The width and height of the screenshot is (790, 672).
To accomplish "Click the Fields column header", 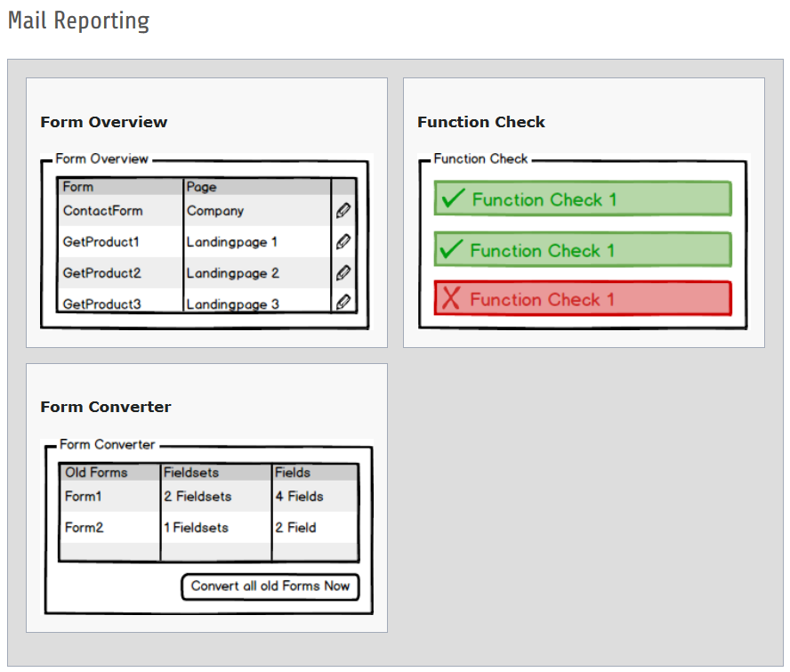I will pyautogui.click(x=292, y=473).
